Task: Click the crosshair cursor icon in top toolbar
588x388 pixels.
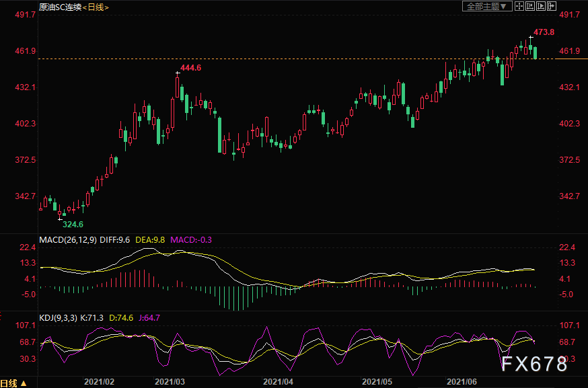Action: click(521, 6)
